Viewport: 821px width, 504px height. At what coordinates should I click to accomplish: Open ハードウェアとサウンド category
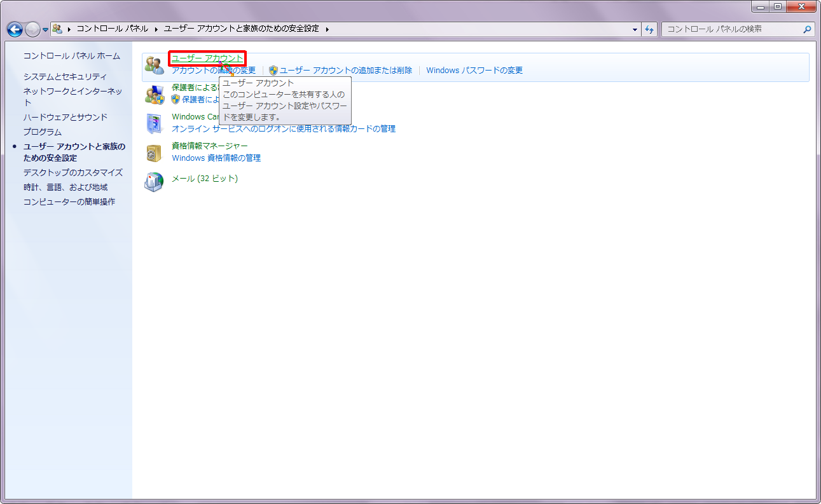click(66, 118)
